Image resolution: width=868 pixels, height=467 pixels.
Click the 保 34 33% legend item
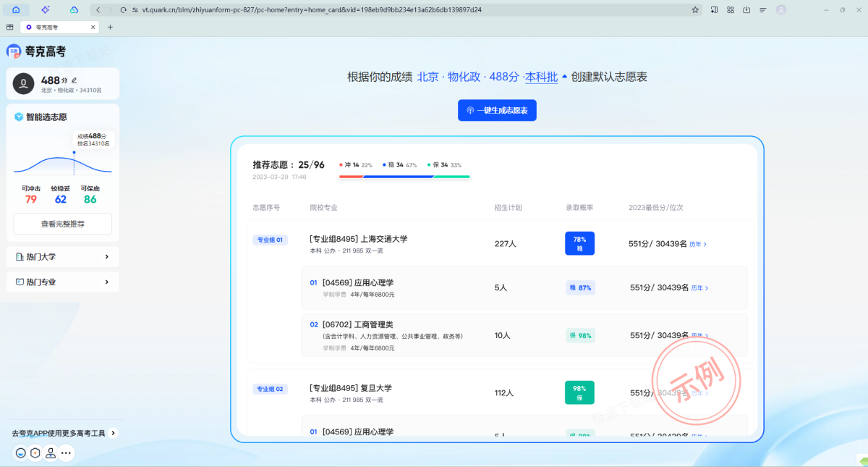point(444,165)
